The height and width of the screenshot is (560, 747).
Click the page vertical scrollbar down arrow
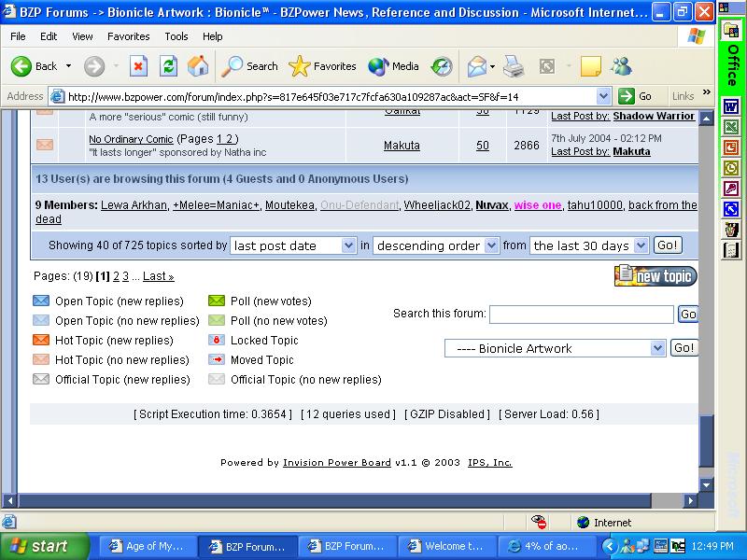pyautogui.click(x=706, y=485)
